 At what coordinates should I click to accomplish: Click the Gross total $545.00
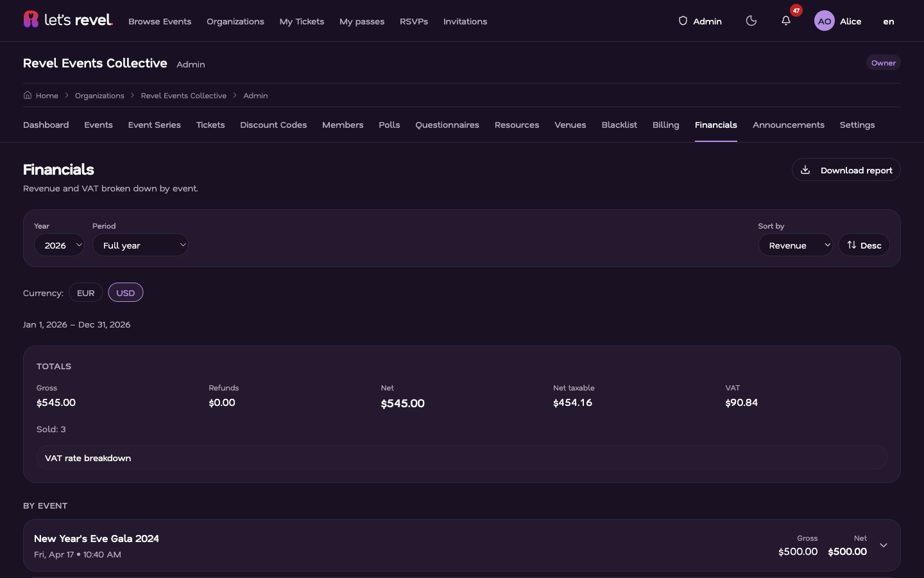coord(56,403)
